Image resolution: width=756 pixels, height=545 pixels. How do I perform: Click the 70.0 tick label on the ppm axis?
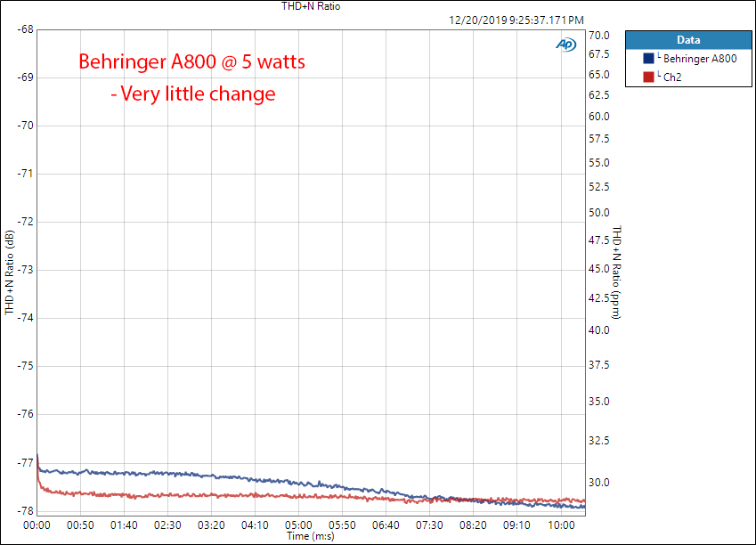pos(599,36)
